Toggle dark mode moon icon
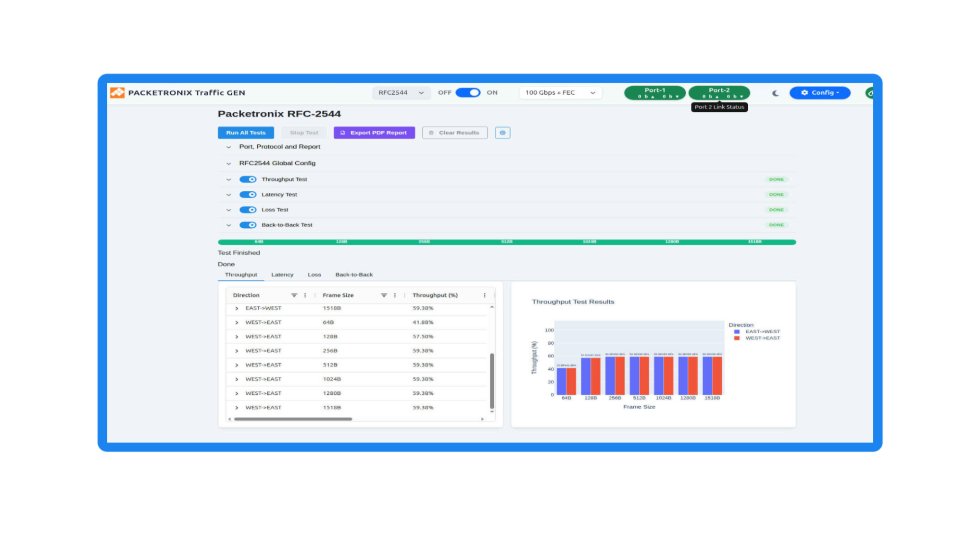Viewport: 980px width, 551px height. point(775,93)
